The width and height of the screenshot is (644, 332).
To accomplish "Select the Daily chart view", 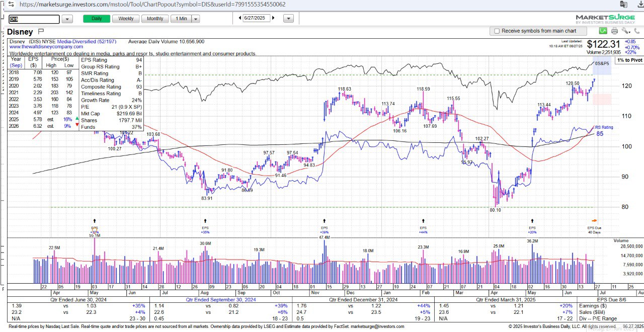I will (x=97, y=19).
